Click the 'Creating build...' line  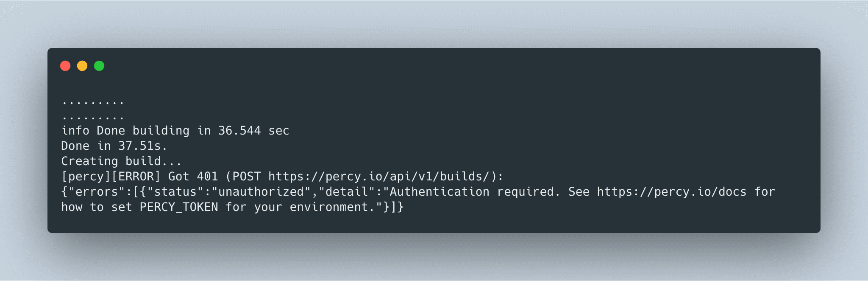122,161
